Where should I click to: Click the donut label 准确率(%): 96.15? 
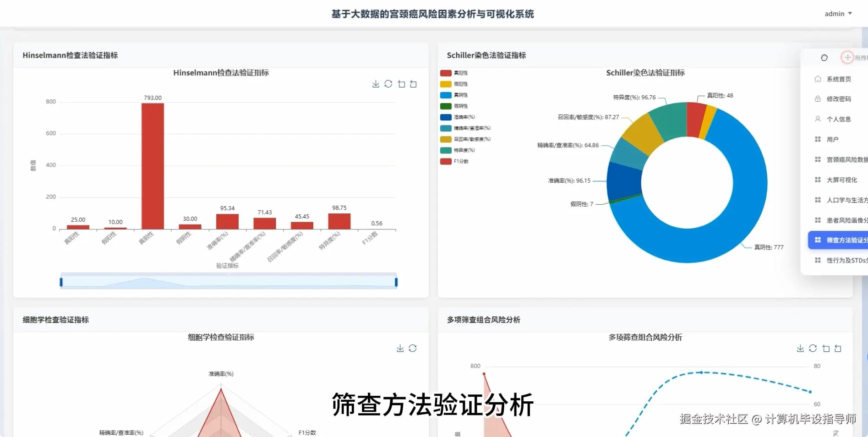coord(569,181)
